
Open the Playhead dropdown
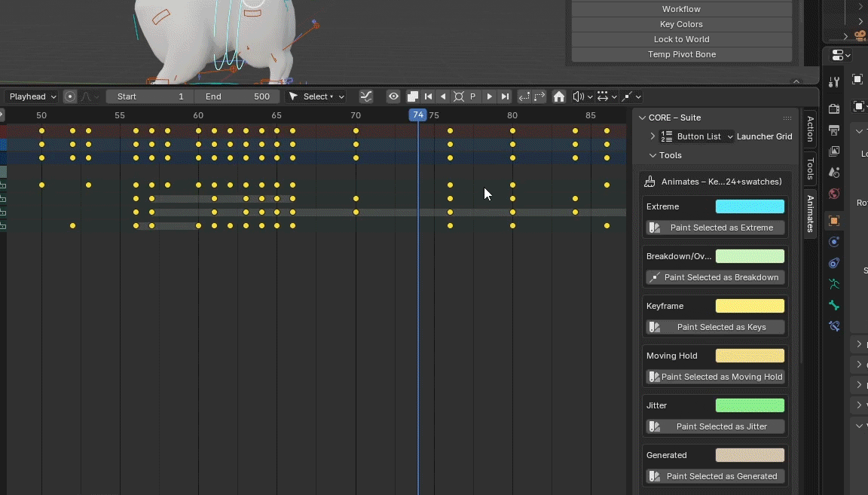(32, 96)
